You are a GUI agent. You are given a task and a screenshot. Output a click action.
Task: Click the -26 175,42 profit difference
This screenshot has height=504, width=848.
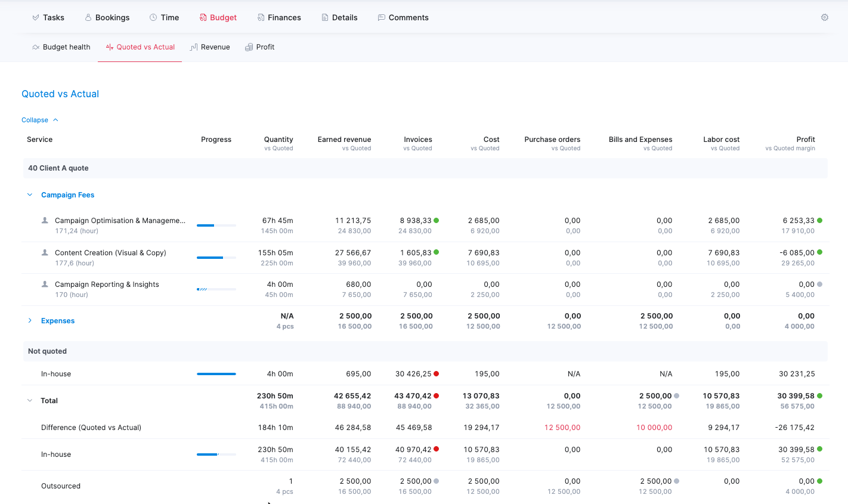click(x=795, y=428)
